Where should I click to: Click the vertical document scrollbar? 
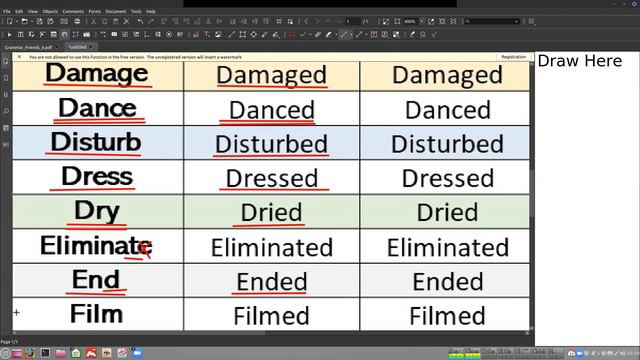(532, 195)
